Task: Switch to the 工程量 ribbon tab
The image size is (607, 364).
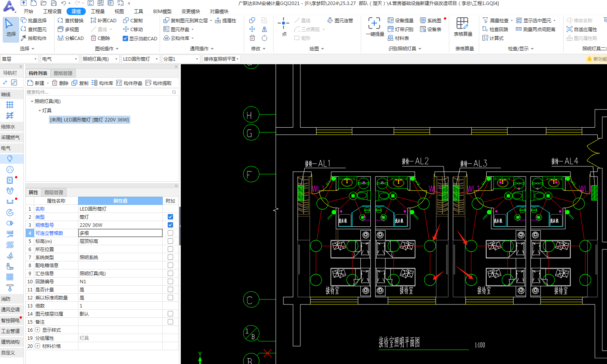Action: [x=98, y=11]
